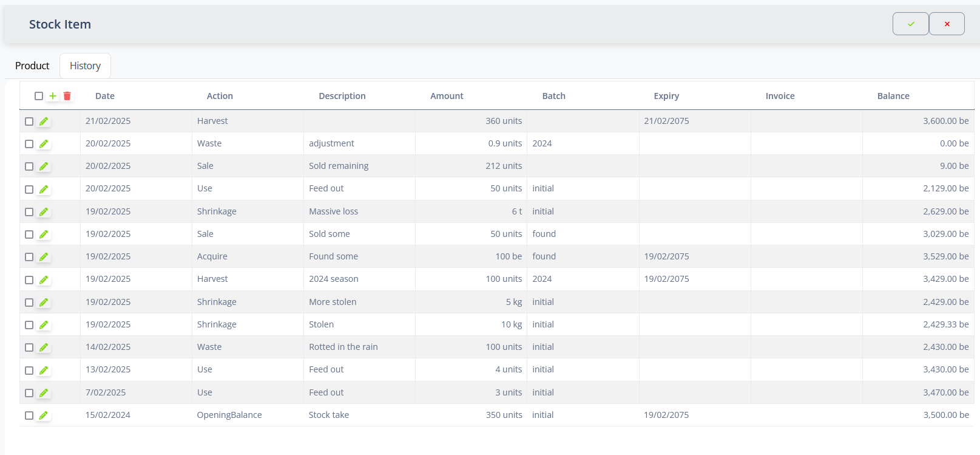Image resolution: width=980 pixels, height=455 pixels.
Task: Check the box for Sold remaining row
Action: click(29, 166)
